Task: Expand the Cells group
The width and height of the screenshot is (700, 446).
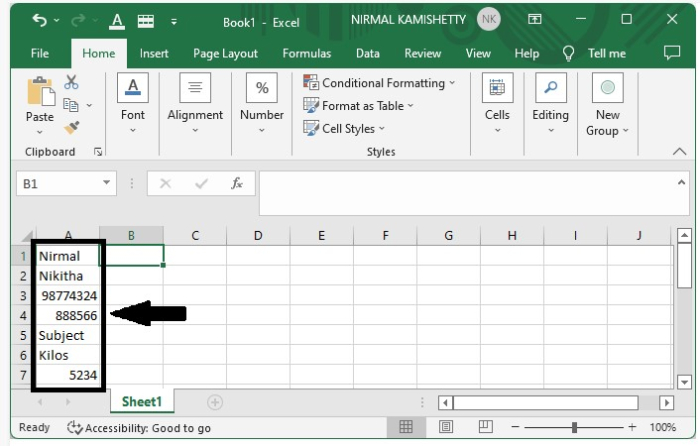Action: (497, 104)
